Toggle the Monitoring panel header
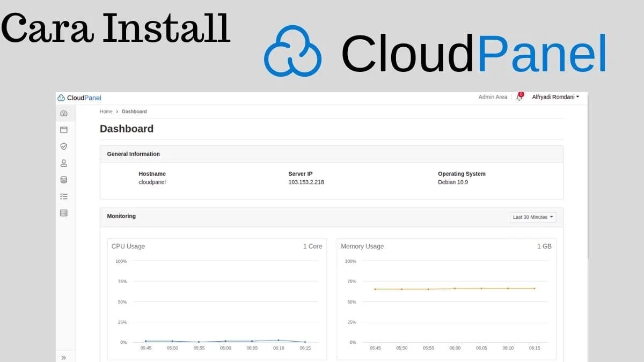The height and width of the screenshot is (362, 644). pyautogui.click(x=121, y=217)
